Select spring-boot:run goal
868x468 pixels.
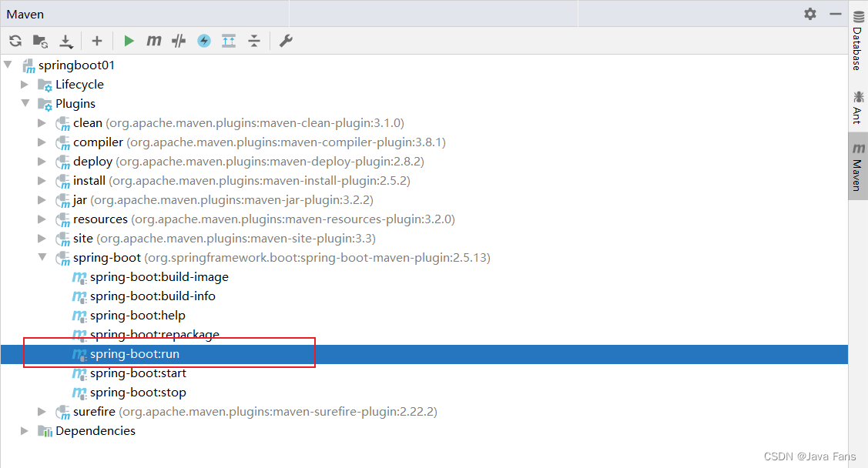pos(424,354)
